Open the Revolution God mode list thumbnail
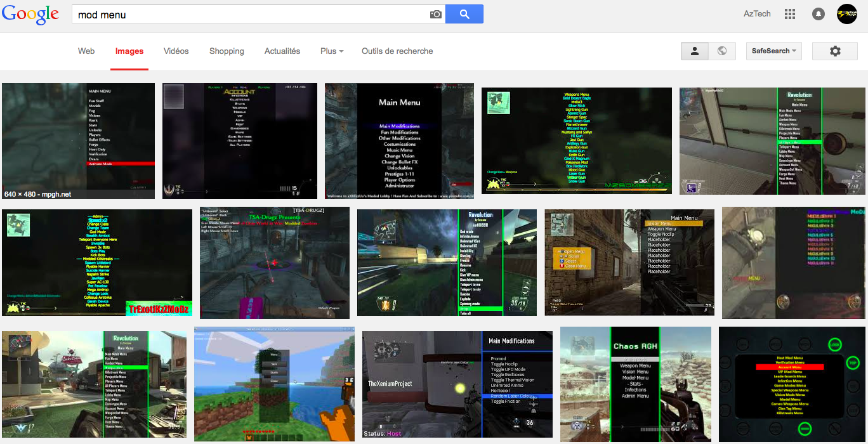This screenshot has height=444, width=868. 447,263
